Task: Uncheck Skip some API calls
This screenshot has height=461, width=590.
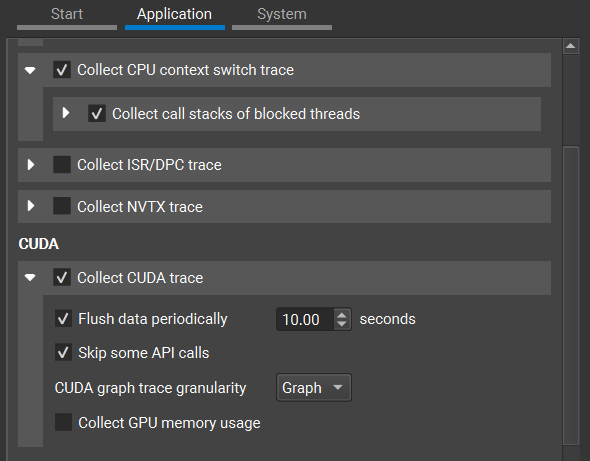Action: pyautogui.click(x=63, y=353)
